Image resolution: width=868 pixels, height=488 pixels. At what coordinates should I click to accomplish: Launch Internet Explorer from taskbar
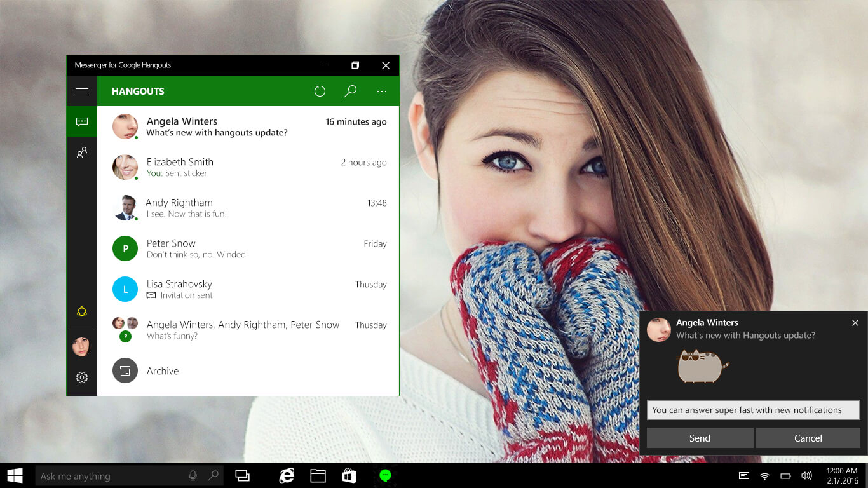287,475
